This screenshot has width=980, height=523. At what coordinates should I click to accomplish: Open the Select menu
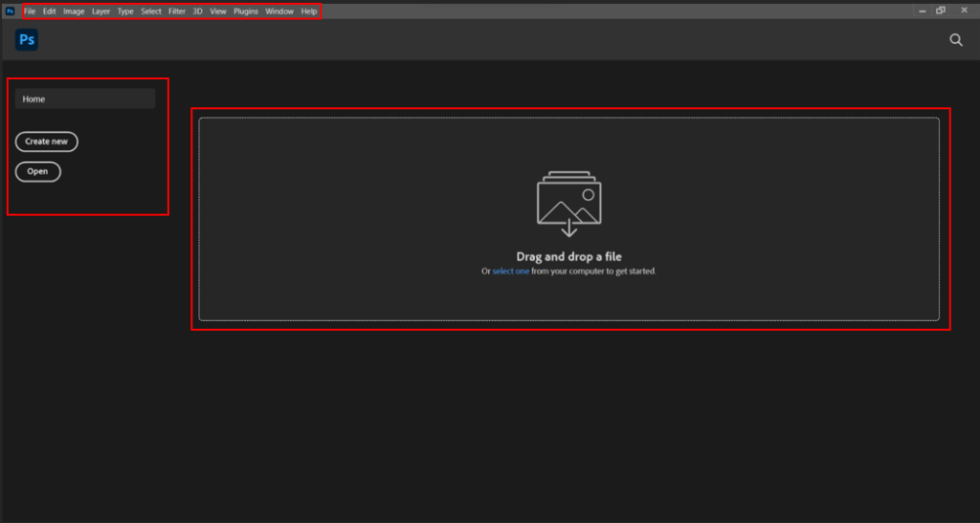point(151,11)
